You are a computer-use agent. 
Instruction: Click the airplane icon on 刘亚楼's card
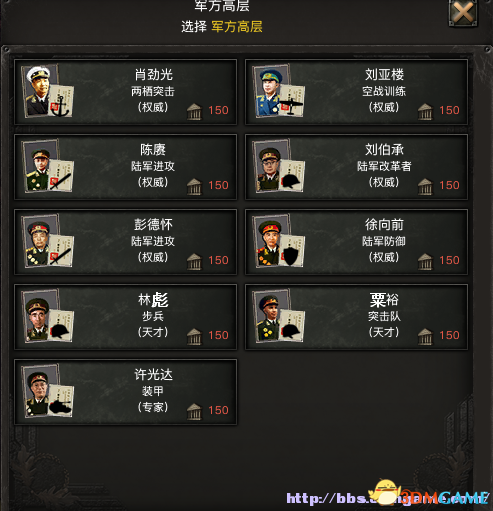click(291, 103)
